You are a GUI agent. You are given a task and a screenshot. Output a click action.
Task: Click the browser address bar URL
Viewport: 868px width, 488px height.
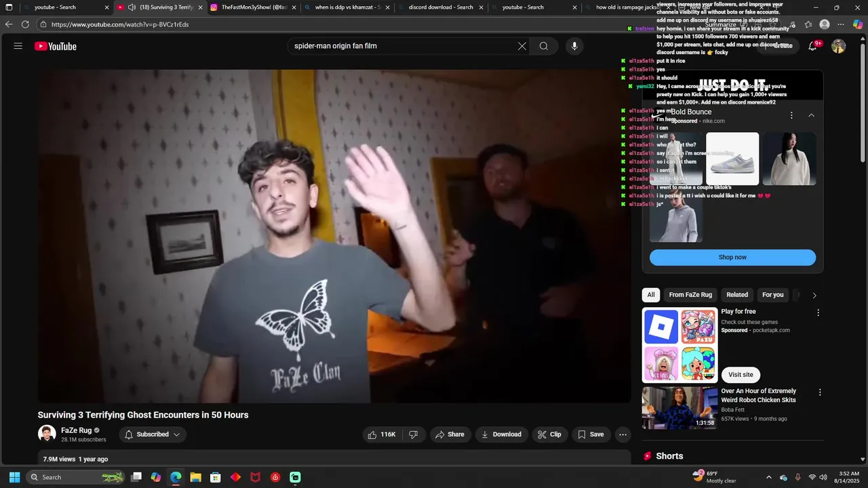click(x=120, y=24)
